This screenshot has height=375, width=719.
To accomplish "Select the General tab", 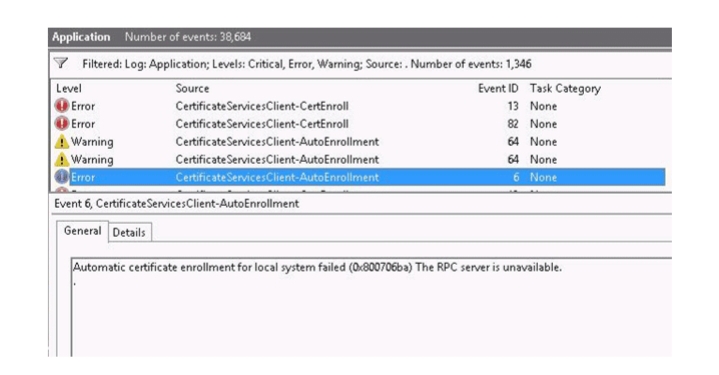I will click(x=83, y=231).
